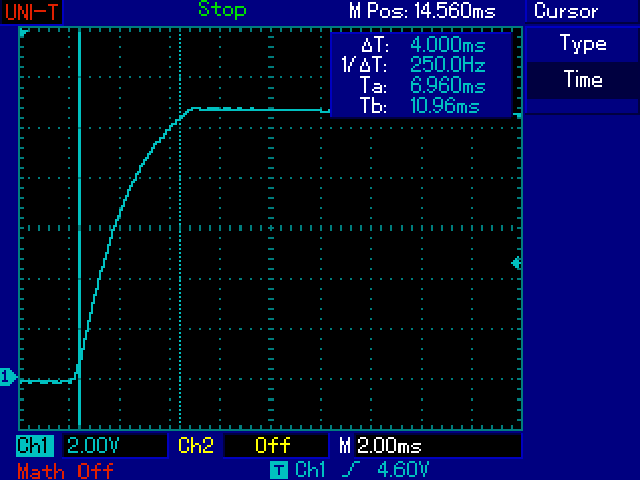Click the Tb 10.96ms cursor value
Screen dimensions: 640x480
click(419, 106)
